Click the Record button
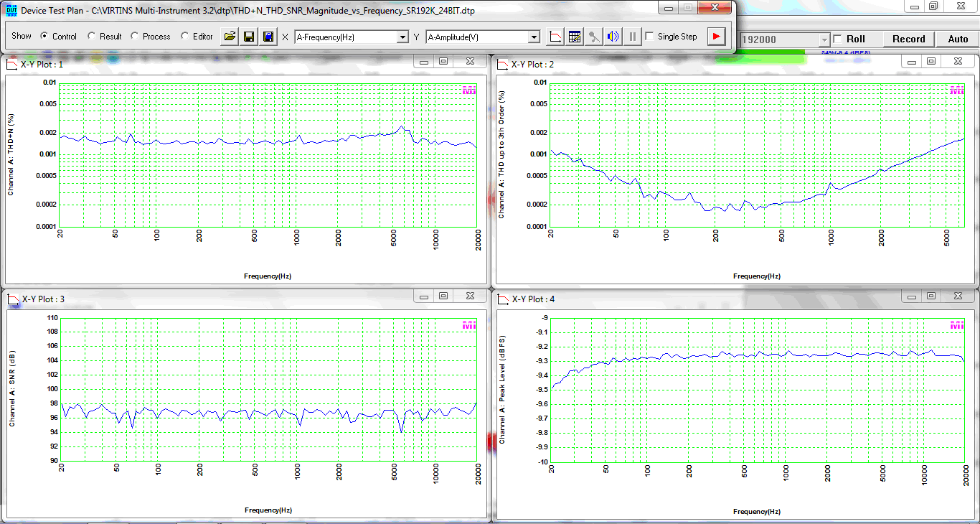 [908, 39]
